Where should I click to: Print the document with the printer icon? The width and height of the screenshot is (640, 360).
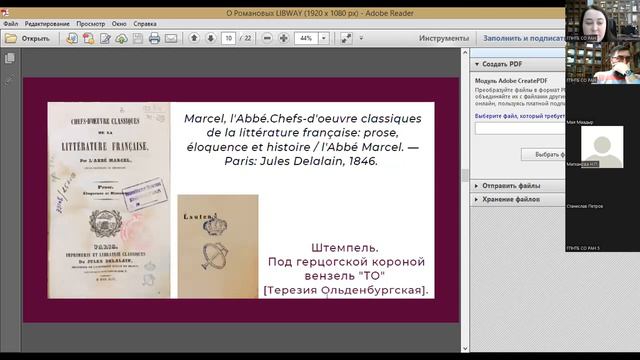pos(154,38)
